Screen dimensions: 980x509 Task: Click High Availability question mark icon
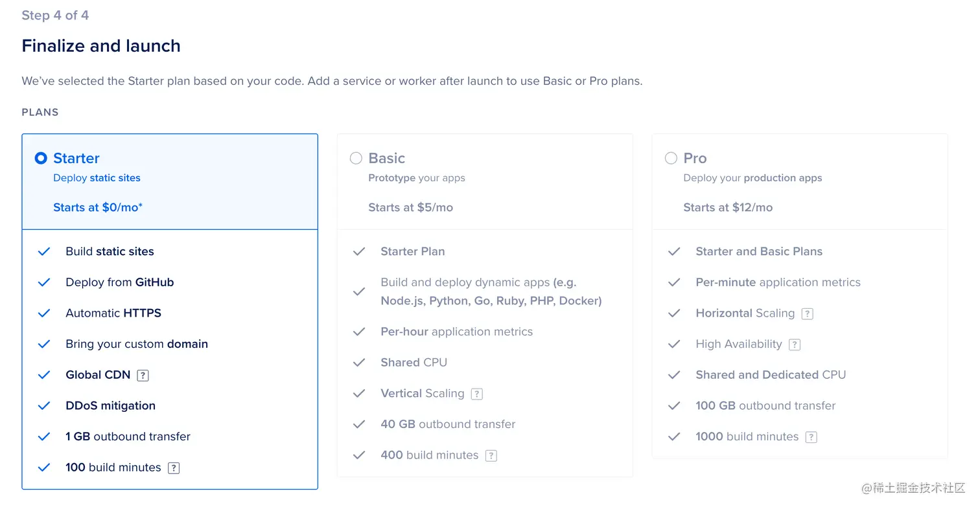(795, 345)
